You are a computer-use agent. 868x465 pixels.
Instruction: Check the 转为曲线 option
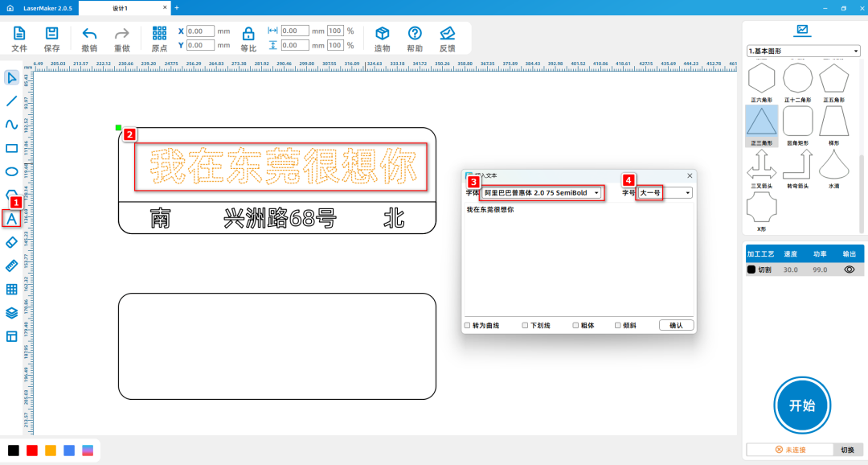(x=467, y=325)
